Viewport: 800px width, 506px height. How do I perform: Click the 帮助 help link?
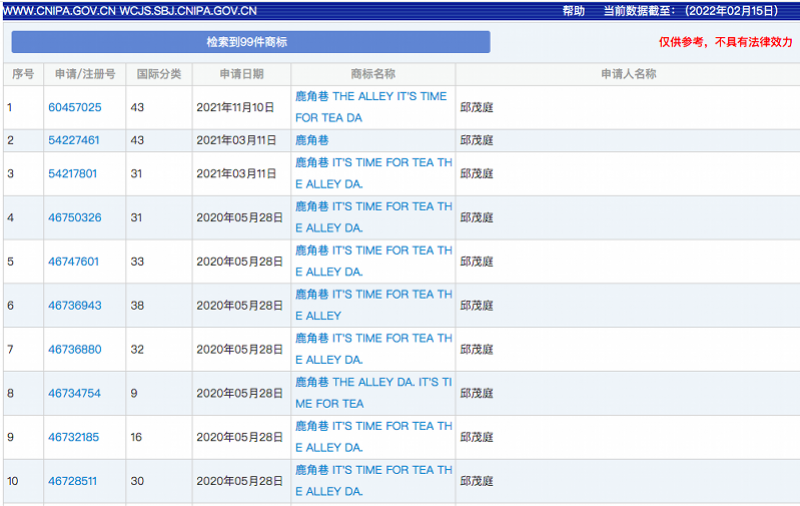tap(573, 11)
